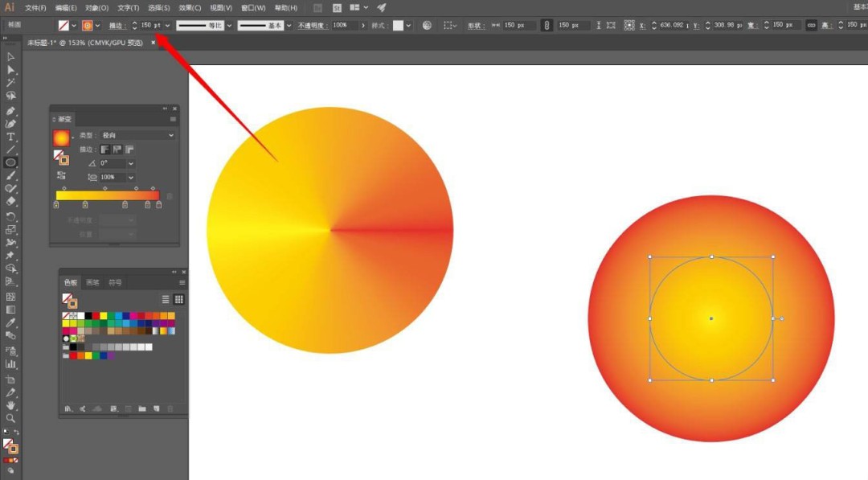Choose the Eraser tool
The image size is (868, 480).
pyautogui.click(x=11, y=202)
